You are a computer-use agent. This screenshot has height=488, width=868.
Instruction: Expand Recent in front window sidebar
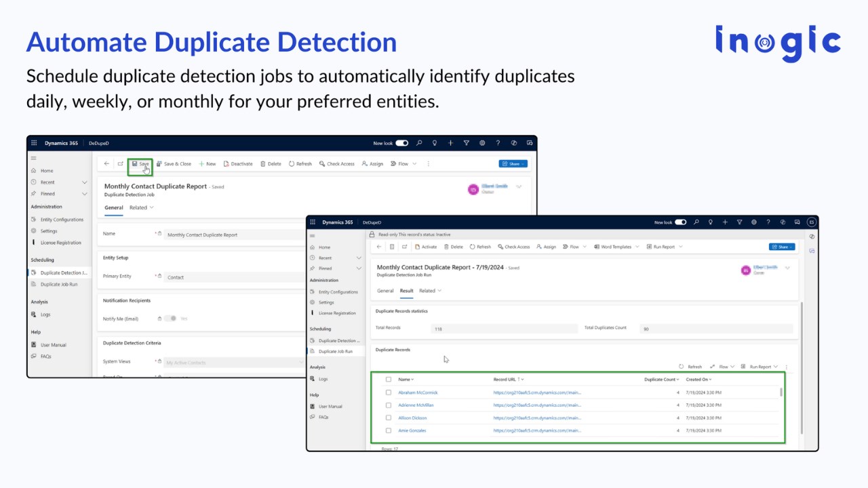pos(359,258)
